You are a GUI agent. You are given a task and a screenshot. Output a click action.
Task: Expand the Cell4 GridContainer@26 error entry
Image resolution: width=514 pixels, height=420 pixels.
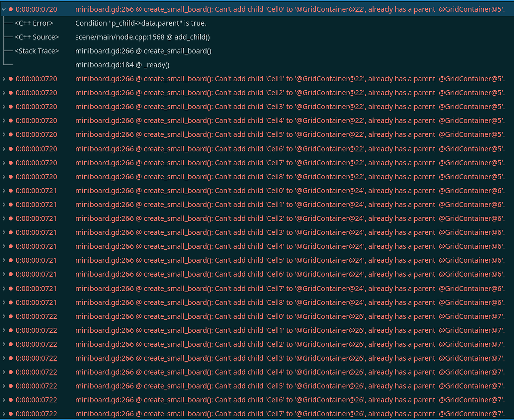[5, 372]
